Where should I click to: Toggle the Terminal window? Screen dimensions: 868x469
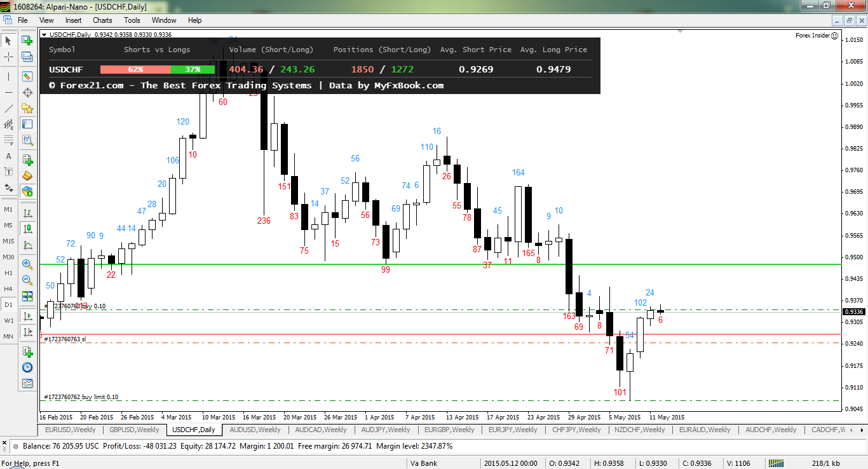coord(27,125)
